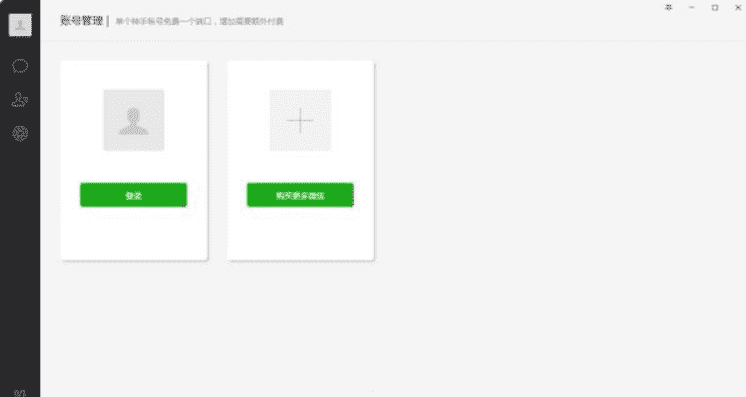Close the application window
Viewport: 746px width, 397px height.
tap(738, 8)
